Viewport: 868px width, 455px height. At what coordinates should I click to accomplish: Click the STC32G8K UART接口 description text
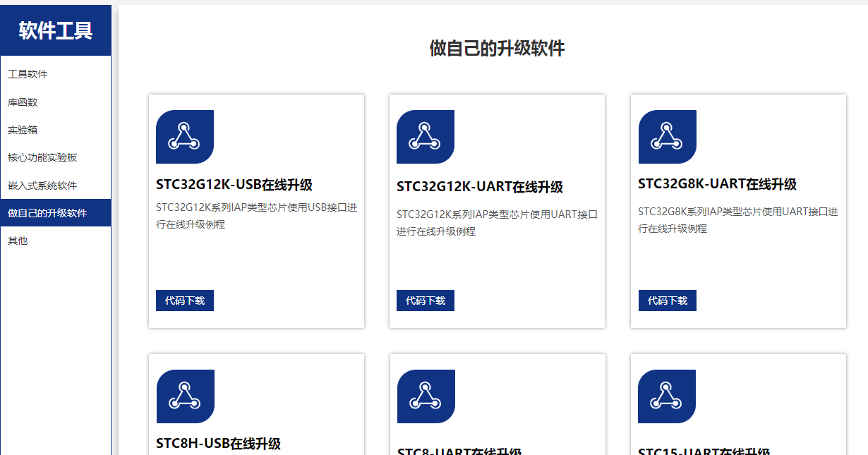point(738,220)
